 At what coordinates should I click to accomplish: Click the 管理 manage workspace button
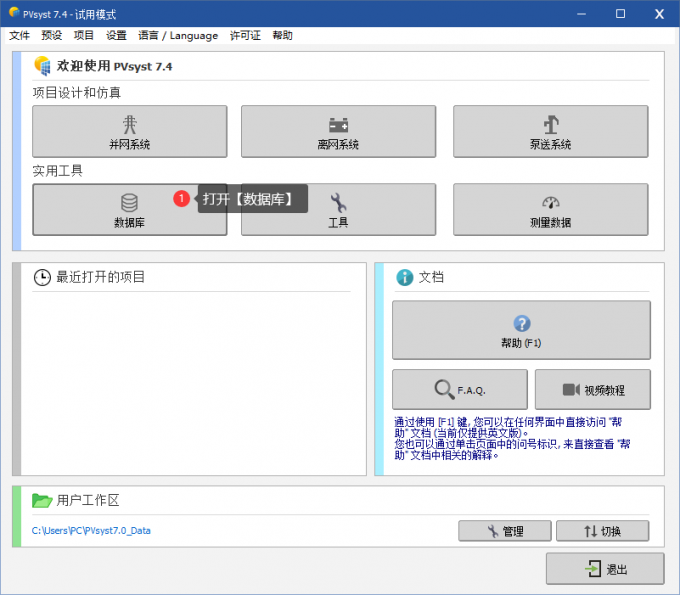point(505,531)
